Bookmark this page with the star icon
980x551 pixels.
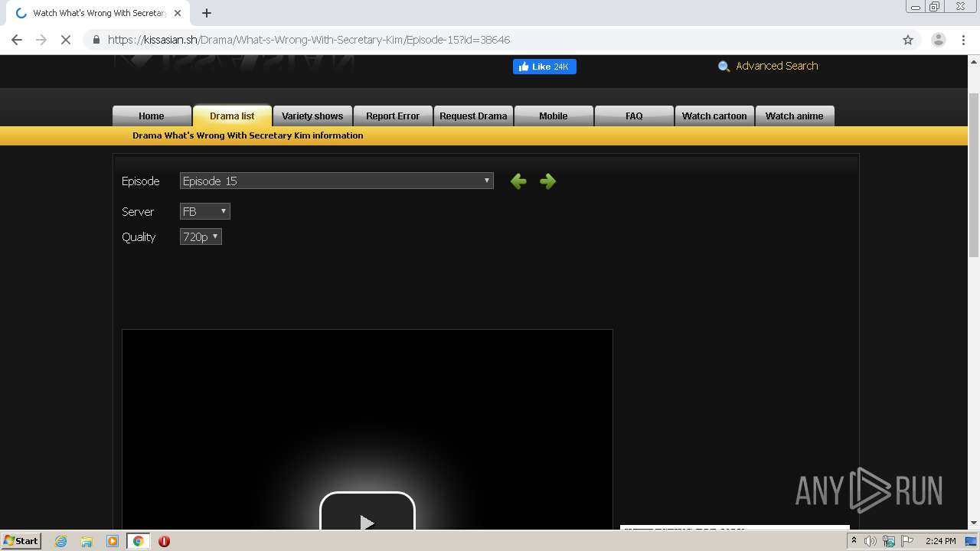pyautogui.click(x=908, y=40)
